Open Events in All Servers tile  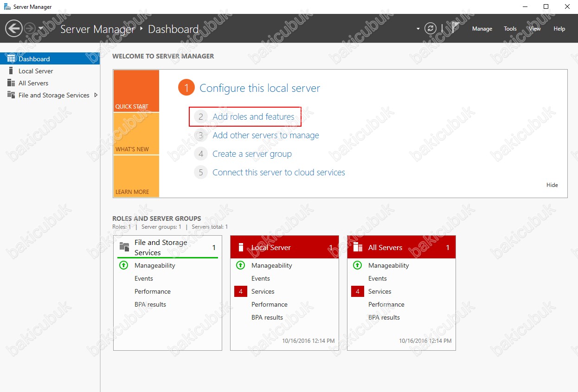378,278
